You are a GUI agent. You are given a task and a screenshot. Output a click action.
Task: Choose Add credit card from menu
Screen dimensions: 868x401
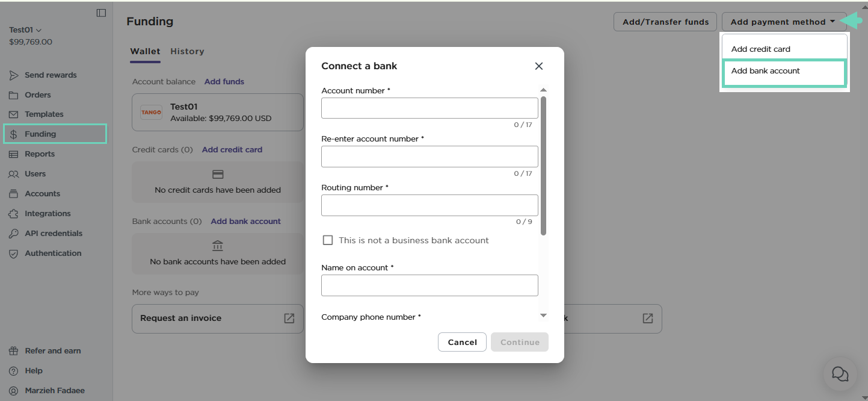pyautogui.click(x=784, y=49)
